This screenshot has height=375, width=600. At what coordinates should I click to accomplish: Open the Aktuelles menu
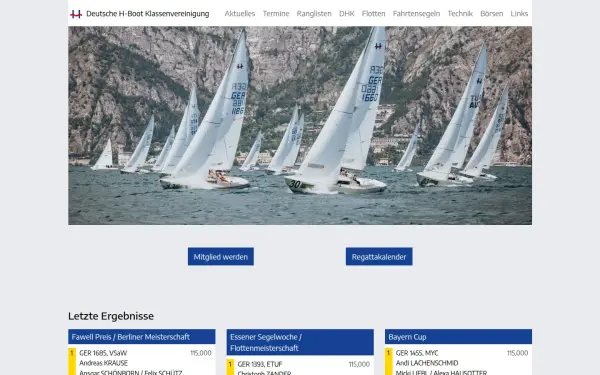pos(240,14)
